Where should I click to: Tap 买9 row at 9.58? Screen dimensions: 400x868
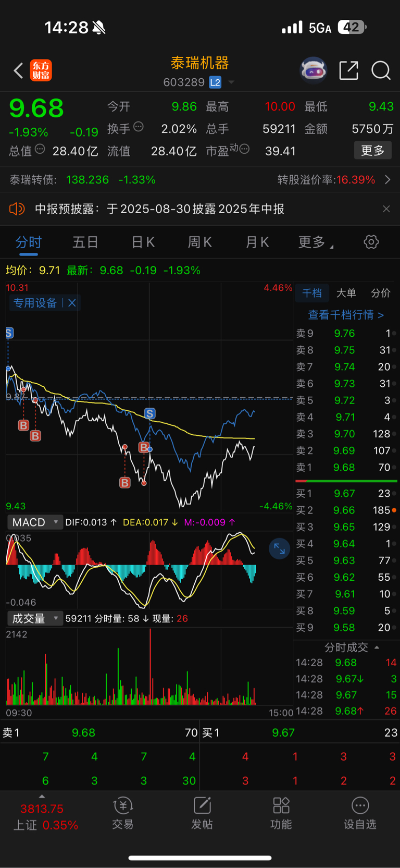tap(346, 628)
